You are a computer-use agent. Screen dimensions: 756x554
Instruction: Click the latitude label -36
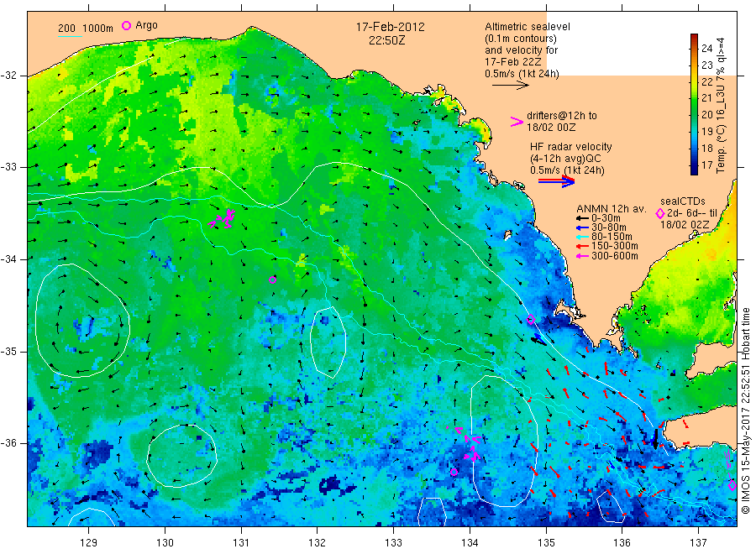(x=9, y=442)
